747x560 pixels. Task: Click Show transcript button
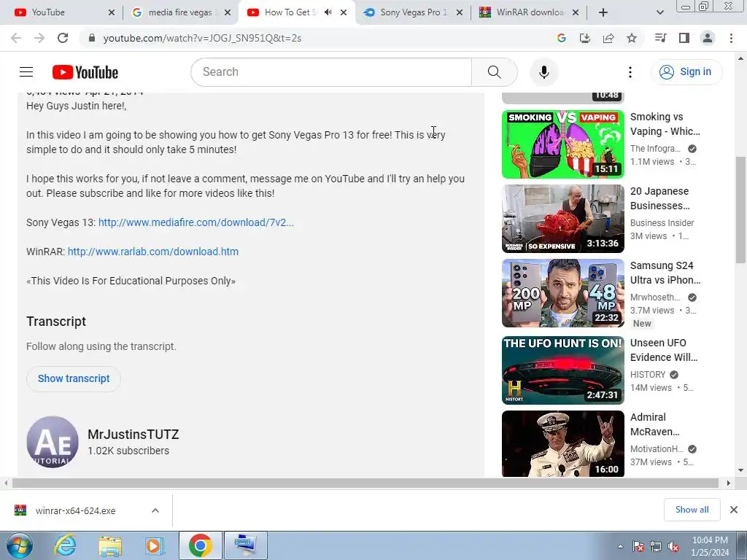click(x=74, y=378)
